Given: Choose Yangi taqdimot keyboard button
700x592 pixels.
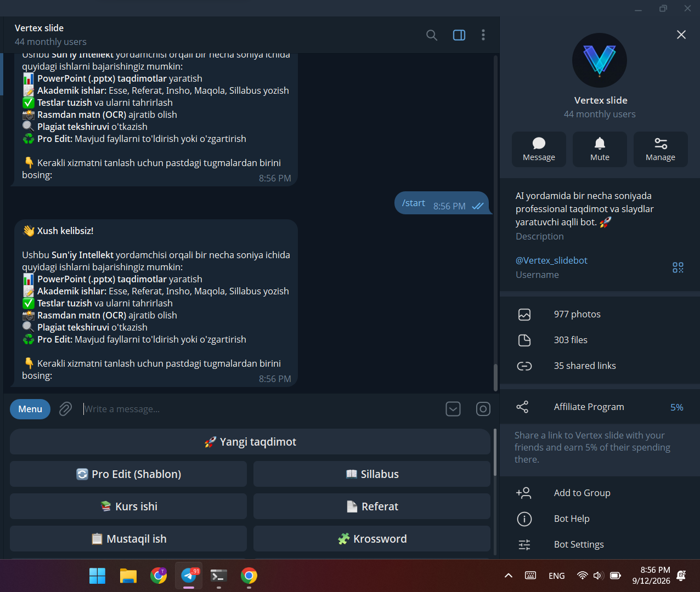Looking at the screenshot, I should (x=250, y=442).
